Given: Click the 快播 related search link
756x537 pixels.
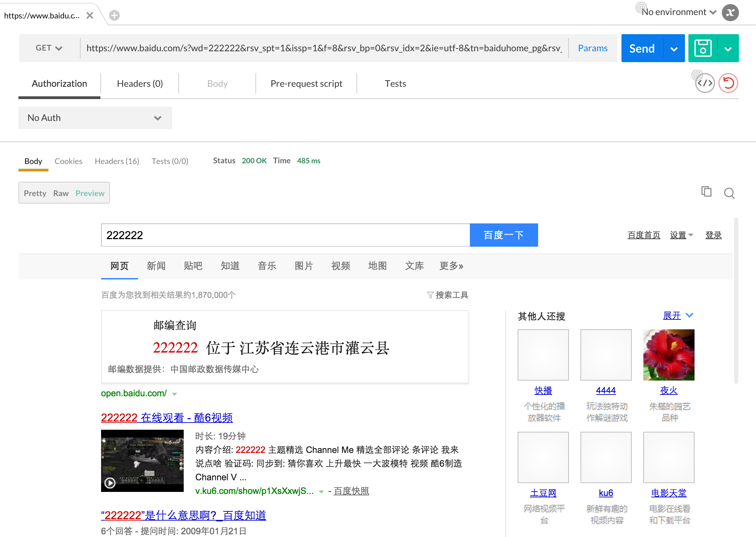Looking at the screenshot, I should click(543, 390).
